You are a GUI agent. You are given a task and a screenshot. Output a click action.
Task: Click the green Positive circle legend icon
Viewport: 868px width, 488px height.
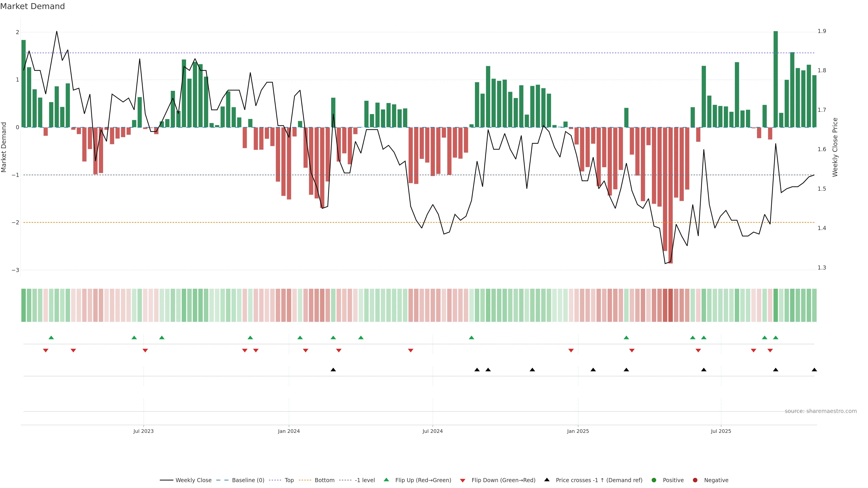[654, 480]
